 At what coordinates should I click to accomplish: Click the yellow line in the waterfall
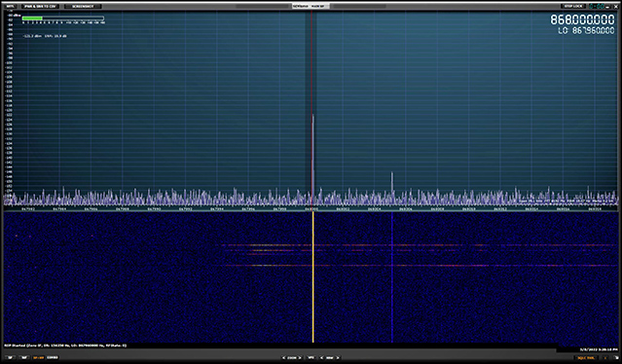tap(313, 276)
